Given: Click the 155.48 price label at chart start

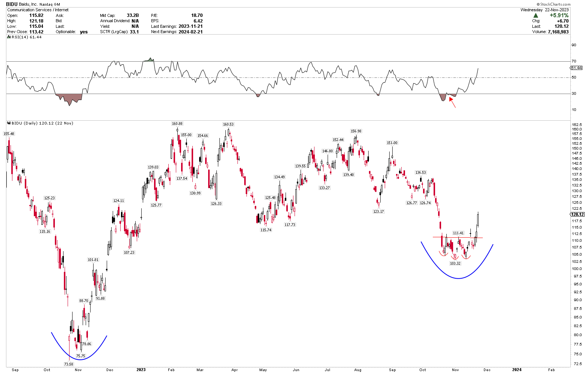Looking at the screenshot, I should (9, 134).
